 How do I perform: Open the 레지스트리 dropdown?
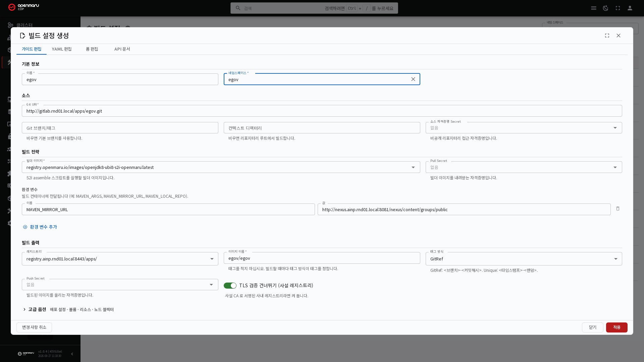[x=120, y=259]
